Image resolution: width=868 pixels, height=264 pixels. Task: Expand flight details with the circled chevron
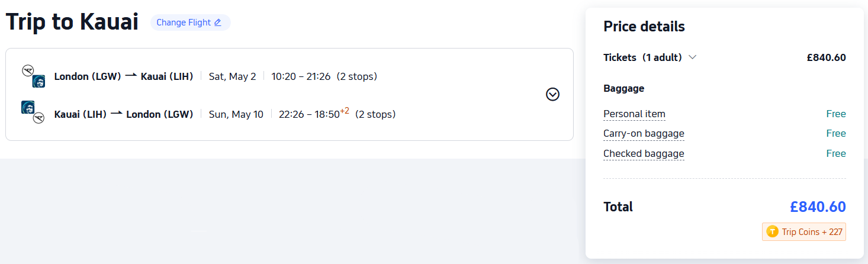[552, 95]
